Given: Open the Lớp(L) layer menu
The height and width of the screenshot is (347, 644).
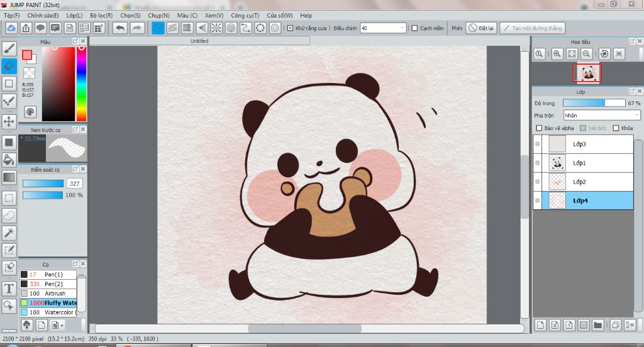Looking at the screenshot, I should pos(74,15).
